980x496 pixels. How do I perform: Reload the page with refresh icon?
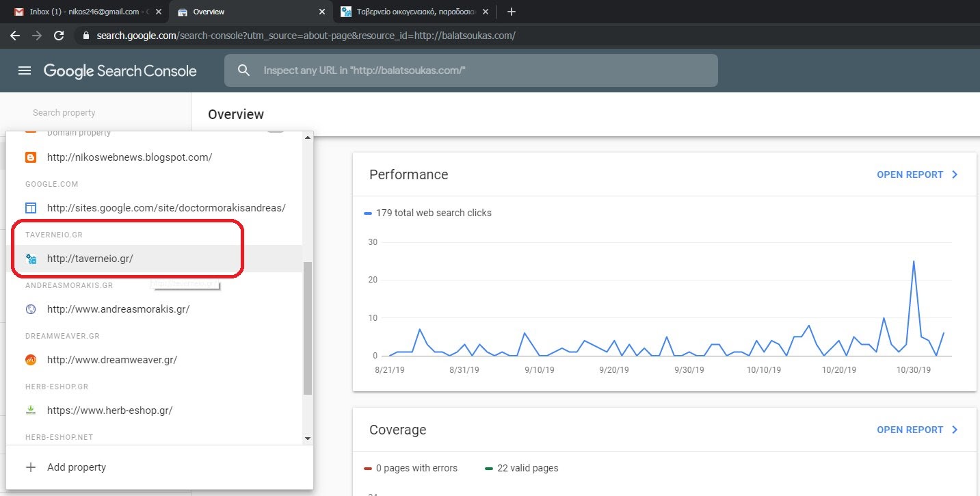[x=59, y=36]
